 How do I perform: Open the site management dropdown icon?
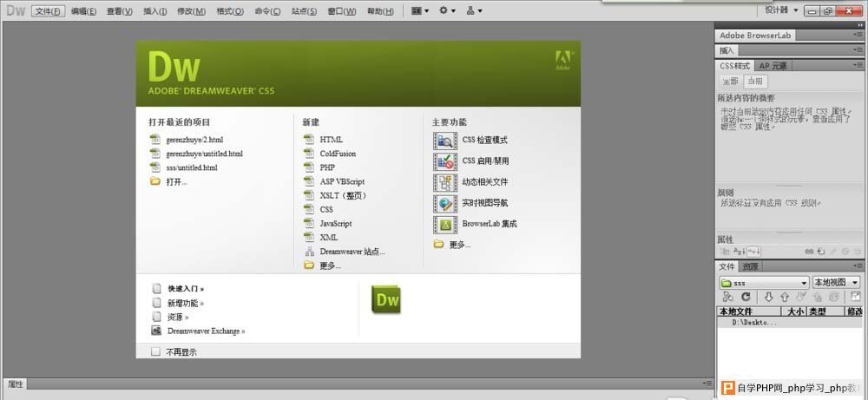pyautogui.click(x=475, y=10)
